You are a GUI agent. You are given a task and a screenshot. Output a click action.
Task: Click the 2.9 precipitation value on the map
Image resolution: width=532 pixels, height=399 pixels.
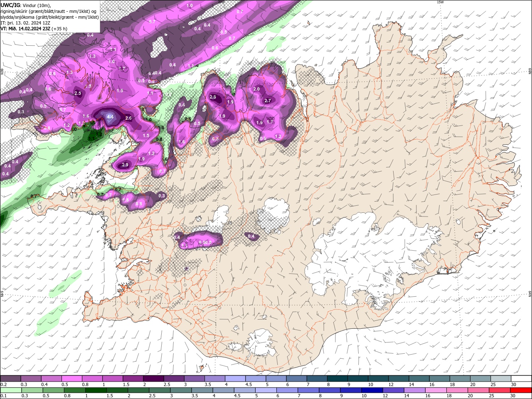125,165
